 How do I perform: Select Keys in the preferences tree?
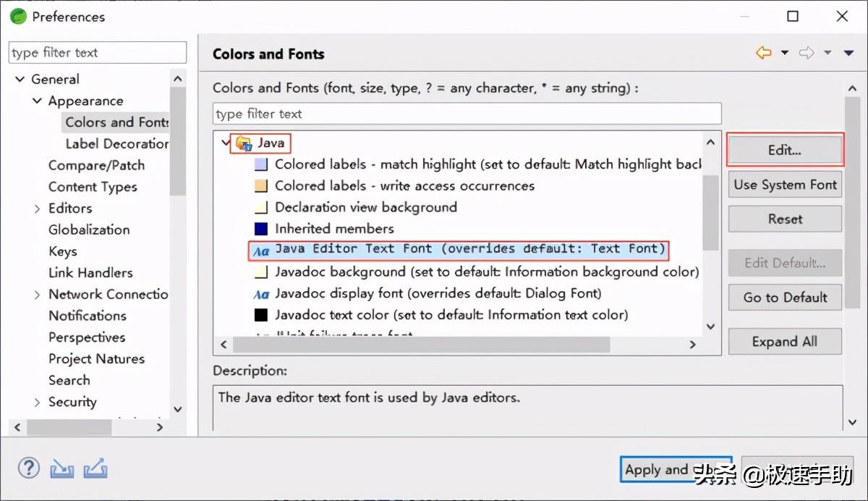tap(62, 251)
